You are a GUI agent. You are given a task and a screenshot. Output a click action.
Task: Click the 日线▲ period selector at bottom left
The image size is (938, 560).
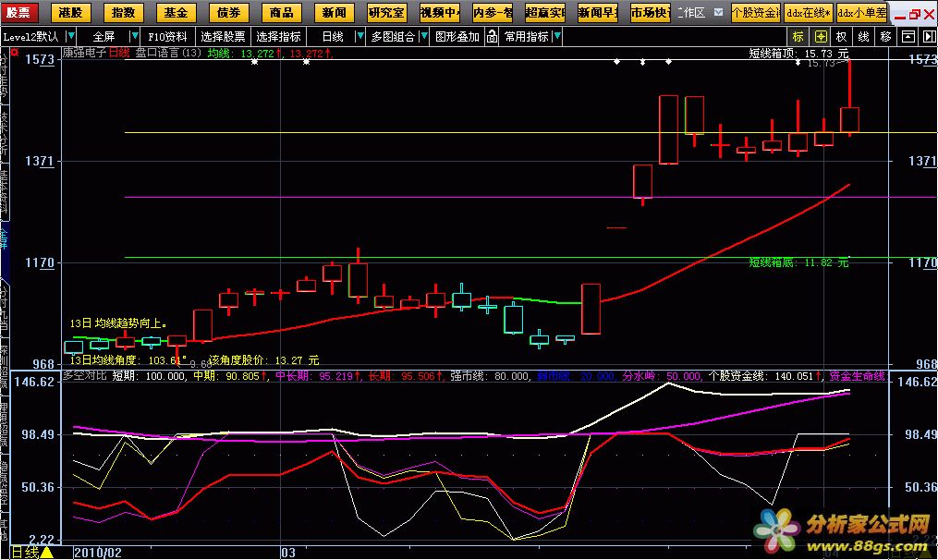pyautogui.click(x=33, y=553)
